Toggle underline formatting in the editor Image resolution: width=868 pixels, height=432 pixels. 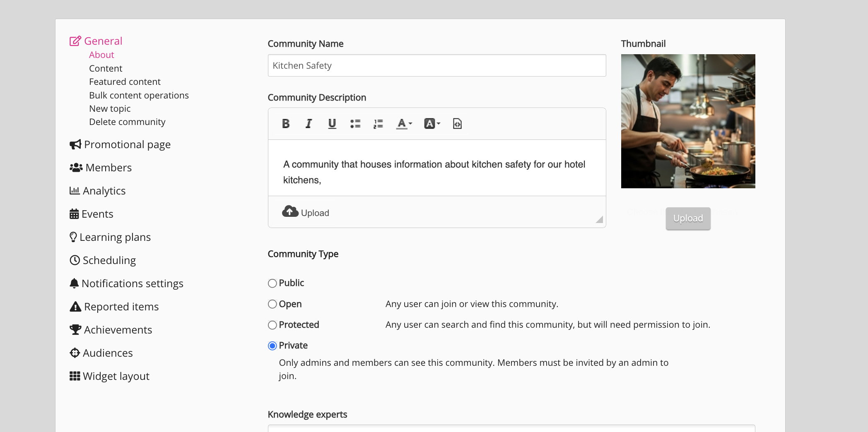(x=332, y=124)
